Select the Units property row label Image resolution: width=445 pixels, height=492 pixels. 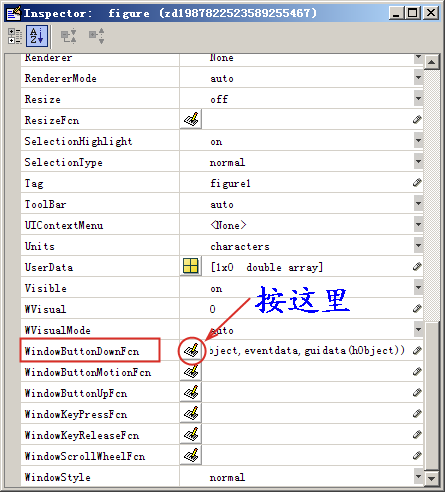pos(39,246)
